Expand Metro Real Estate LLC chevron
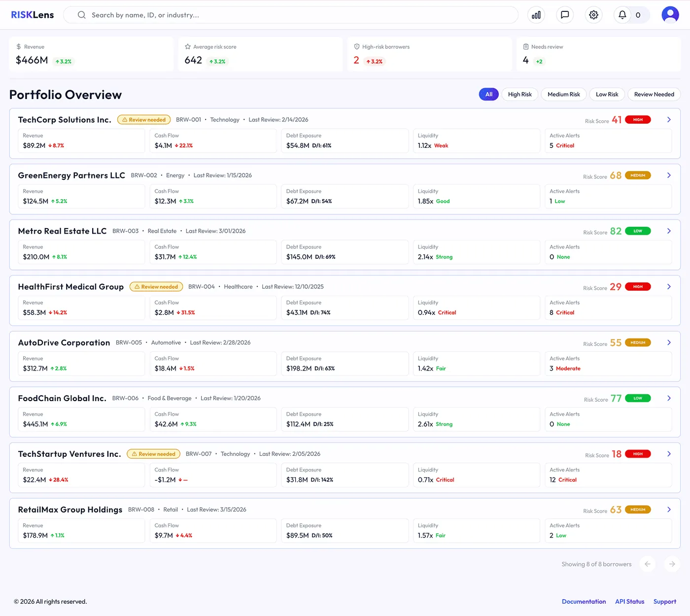The width and height of the screenshot is (690, 616). 669,231
